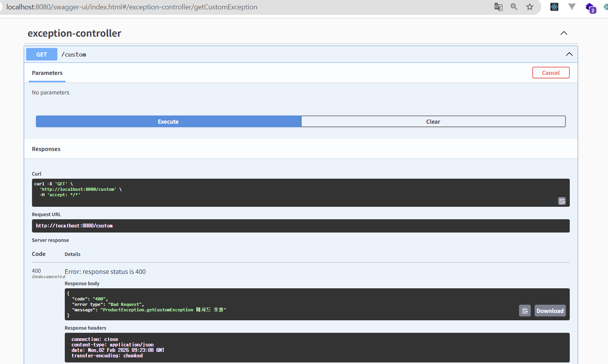This screenshot has height=364, width=608.
Task: Open the React Developer Tools extension icon
Action: point(554,7)
